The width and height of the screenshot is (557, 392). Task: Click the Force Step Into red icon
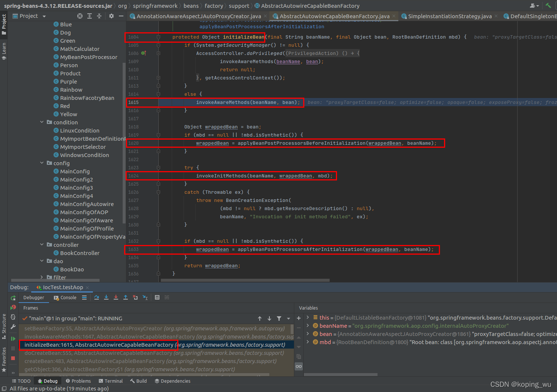tap(116, 297)
